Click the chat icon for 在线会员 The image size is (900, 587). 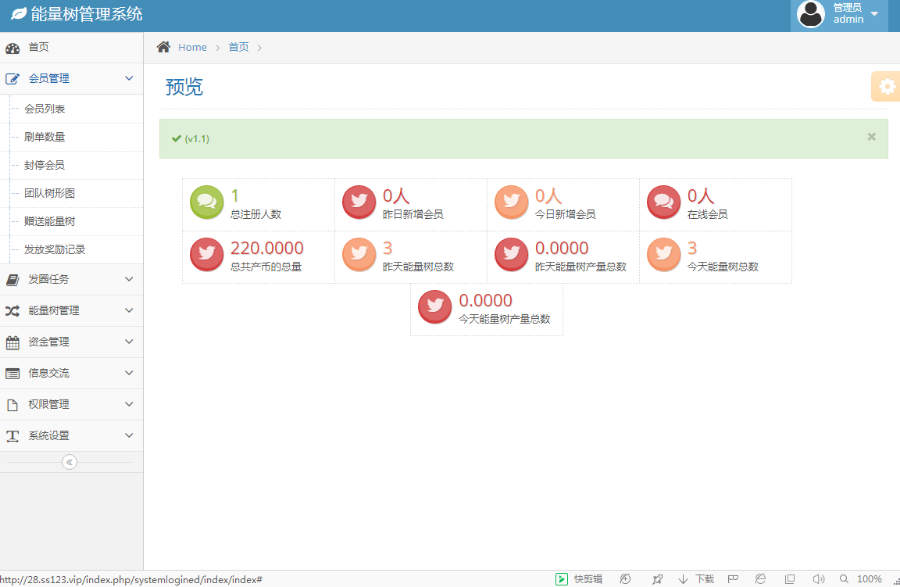click(x=664, y=202)
